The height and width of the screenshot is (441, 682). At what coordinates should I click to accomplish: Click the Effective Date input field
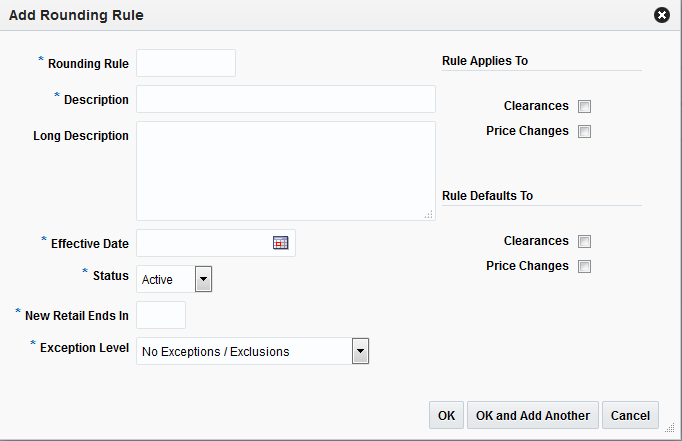tap(203, 243)
